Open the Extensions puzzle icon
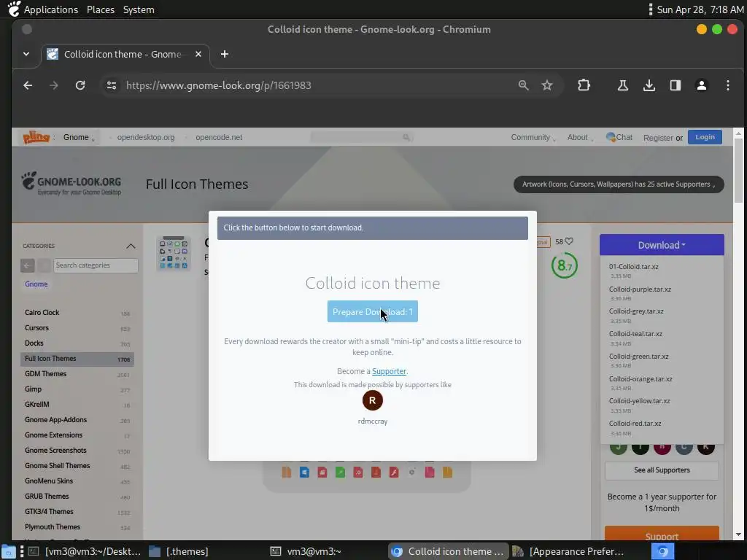Screen dimensions: 747x560 click(x=584, y=85)
